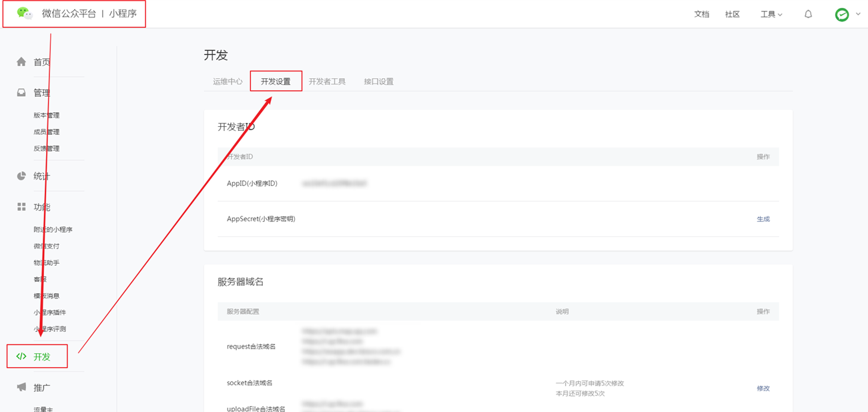Open 客服 in the sidebar
The height and width of the screenshot is (412, 868).
(40, 279)
